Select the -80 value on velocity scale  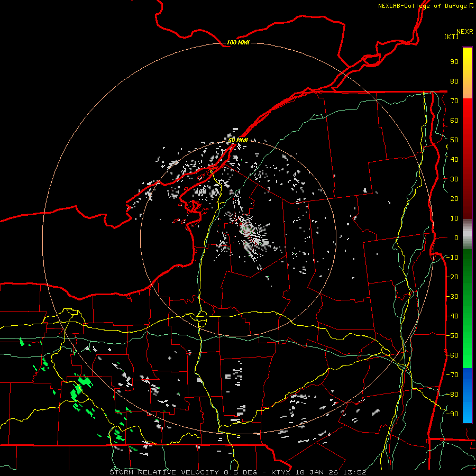pos(452,395)
